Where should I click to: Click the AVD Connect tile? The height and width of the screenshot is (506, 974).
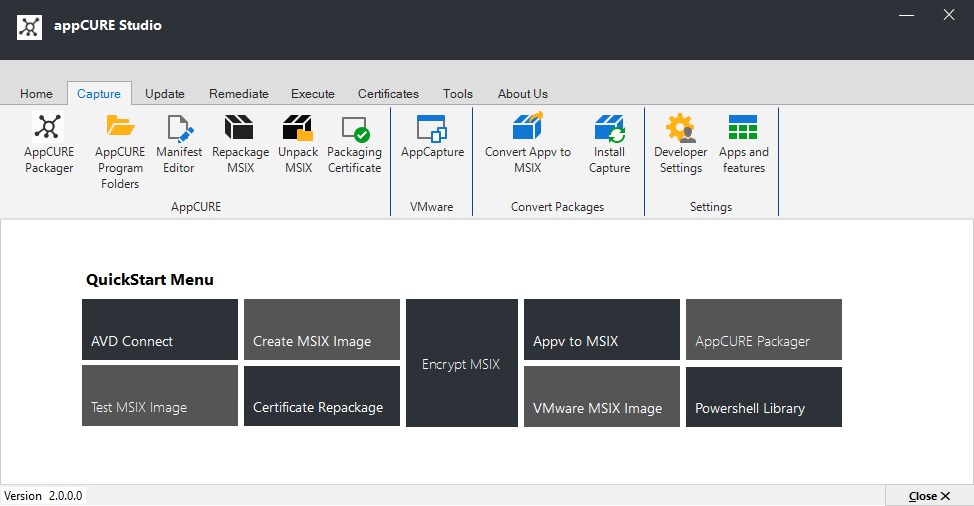(x=160, y=330)
